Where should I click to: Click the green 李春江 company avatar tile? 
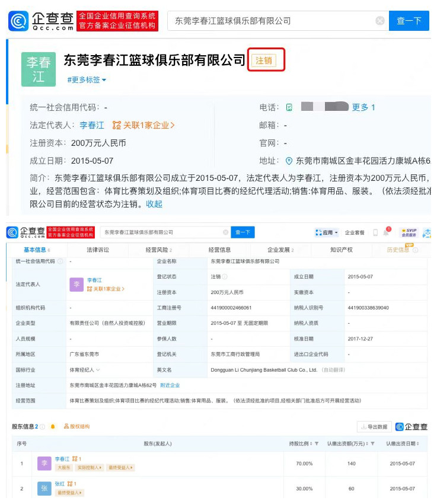[39, 69]
